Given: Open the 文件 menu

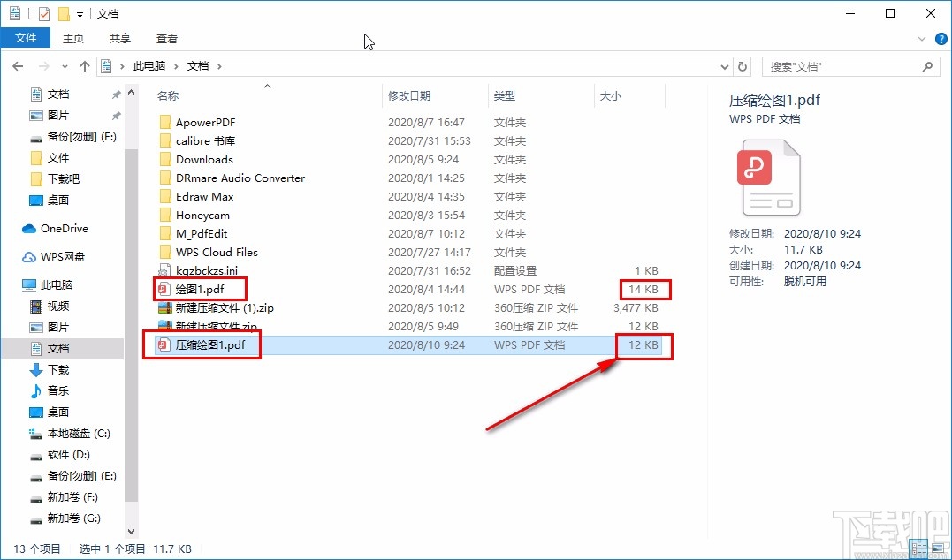Looking at the screenshot, I should coord(26,38).
